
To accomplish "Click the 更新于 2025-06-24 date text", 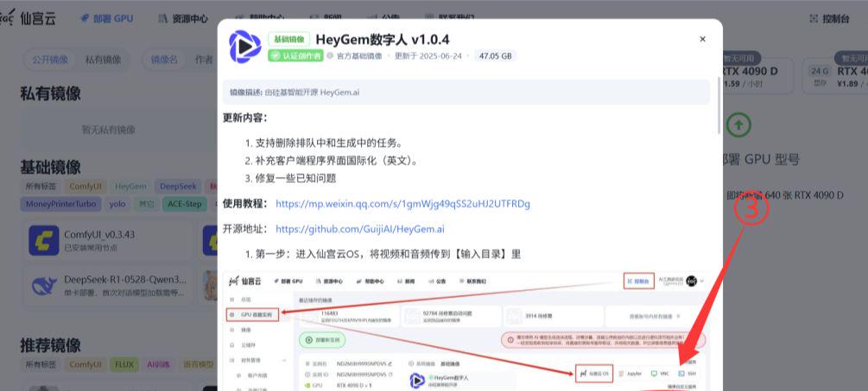I will click(x=428, y=56).
